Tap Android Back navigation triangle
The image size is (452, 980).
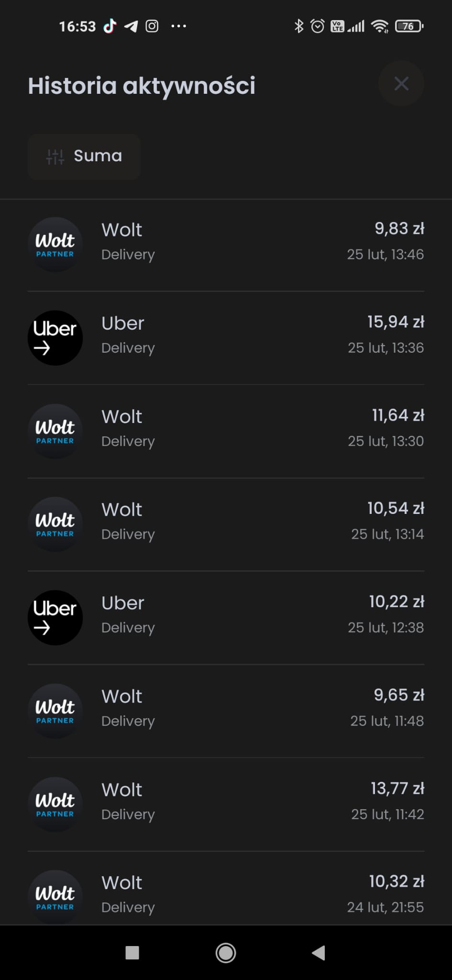point(319,953)
